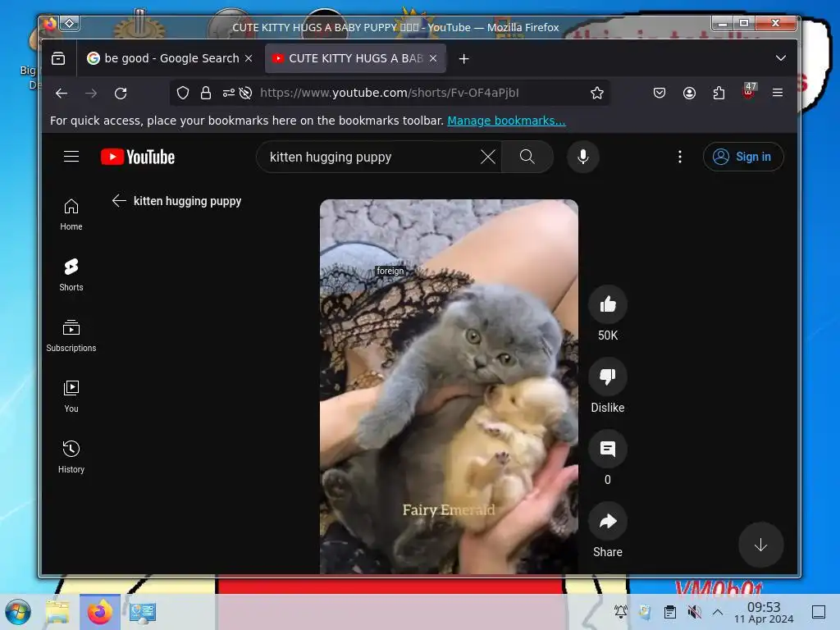
Task: Click the magnifier search button
Action: (x=527, y=157)
